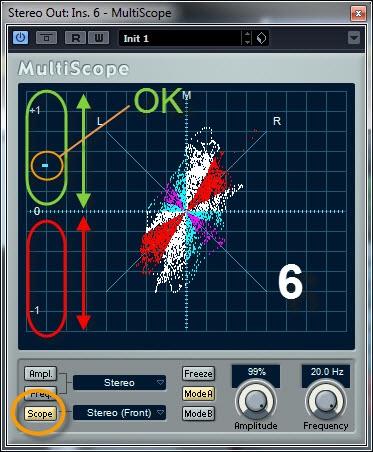Expand the Stereo (Front) dropdown

click(120, 413)
